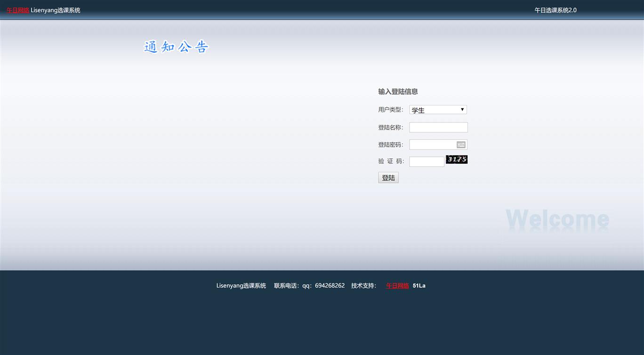The image size is (644, 355).
Task: Click the Lisenyang选课系统 footer text
Action: 241,286
